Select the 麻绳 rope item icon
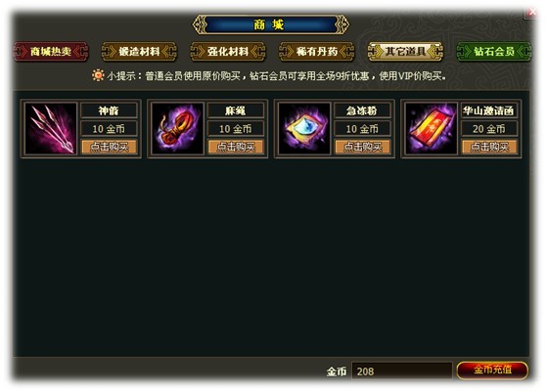Viewport: 546px width, 392px height. [177, 129]
